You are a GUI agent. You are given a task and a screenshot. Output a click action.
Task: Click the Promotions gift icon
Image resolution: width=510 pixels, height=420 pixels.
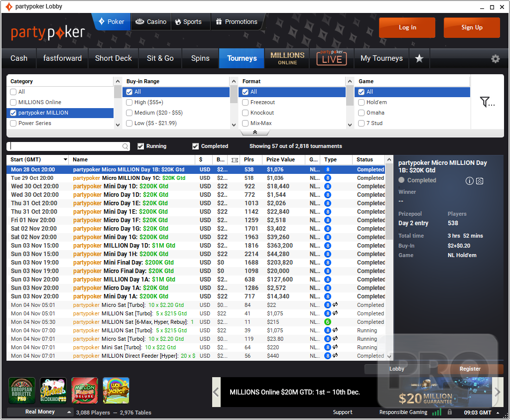point(219,21)
